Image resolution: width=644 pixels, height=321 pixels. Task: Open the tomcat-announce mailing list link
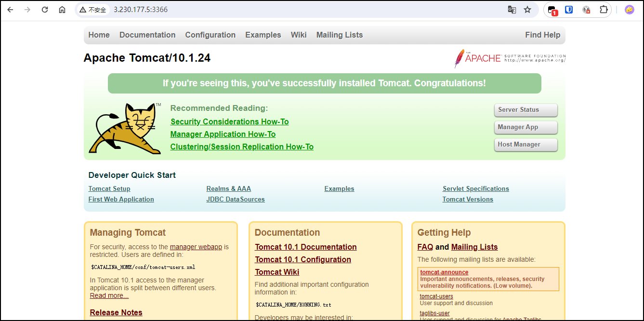coord(444,272)
